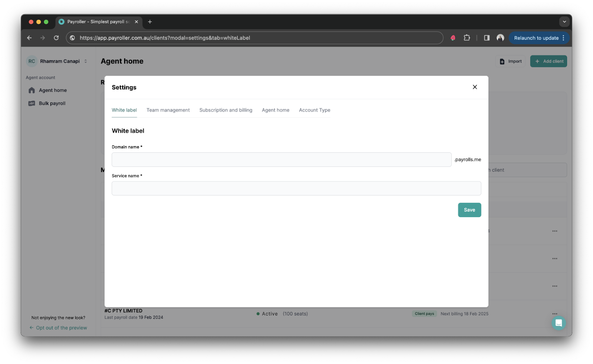Click Last payroll date 19 Feb 2024
This screenshot has width=593, height=364.
point(134,317)
